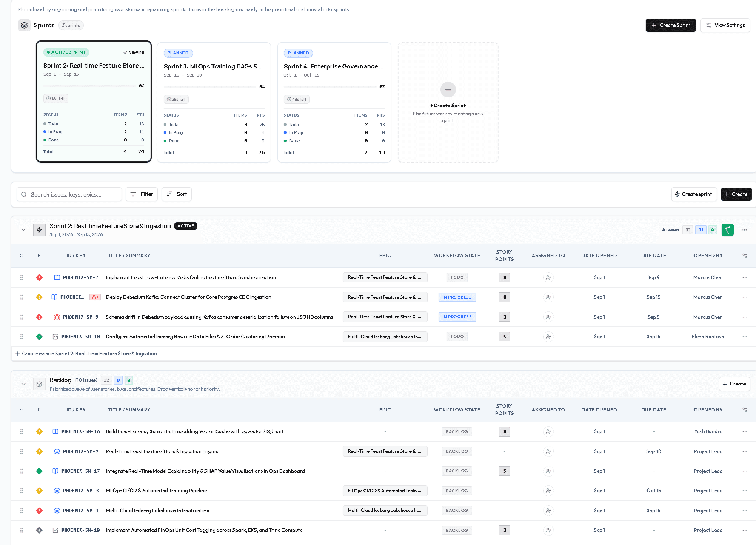Click the black Create button in toolbar
Screen dimensions: 756x545
(x=736, y=194)
